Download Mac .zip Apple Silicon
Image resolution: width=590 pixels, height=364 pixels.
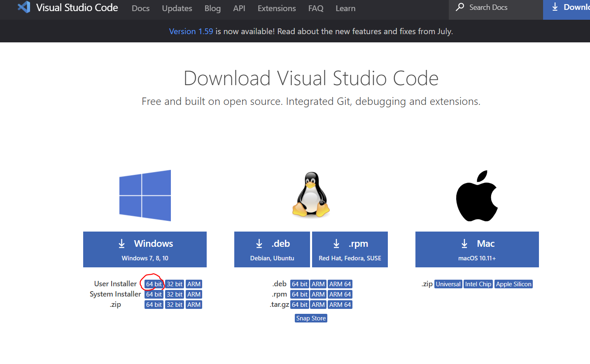[x=514, y=284]
